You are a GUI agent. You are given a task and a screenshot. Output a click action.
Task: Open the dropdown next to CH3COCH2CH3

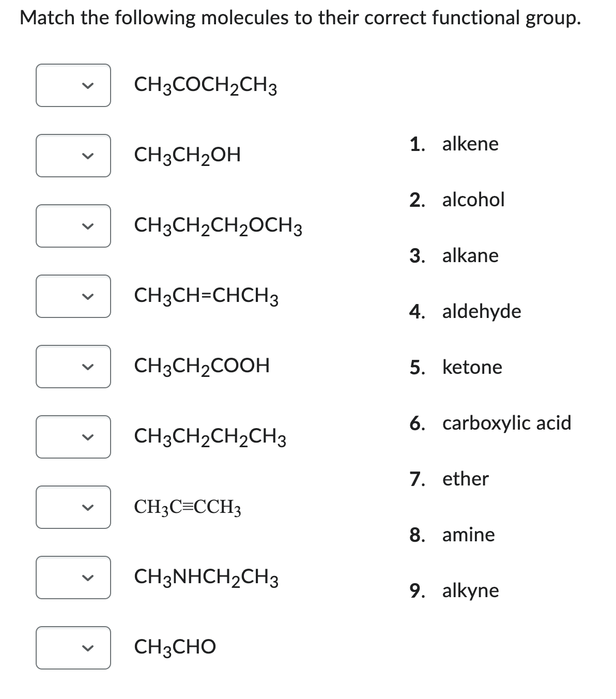point(73,85)
